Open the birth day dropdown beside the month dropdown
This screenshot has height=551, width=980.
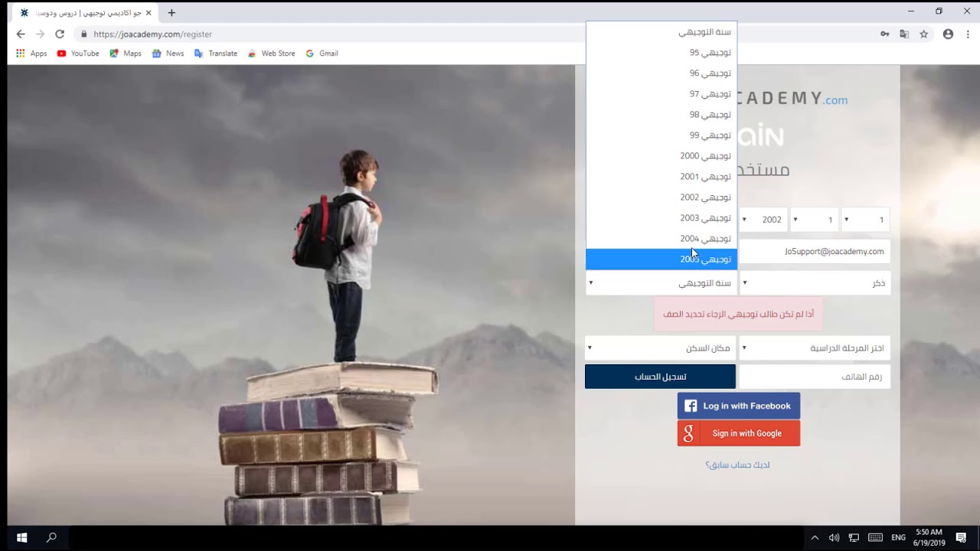coord(866,220)
